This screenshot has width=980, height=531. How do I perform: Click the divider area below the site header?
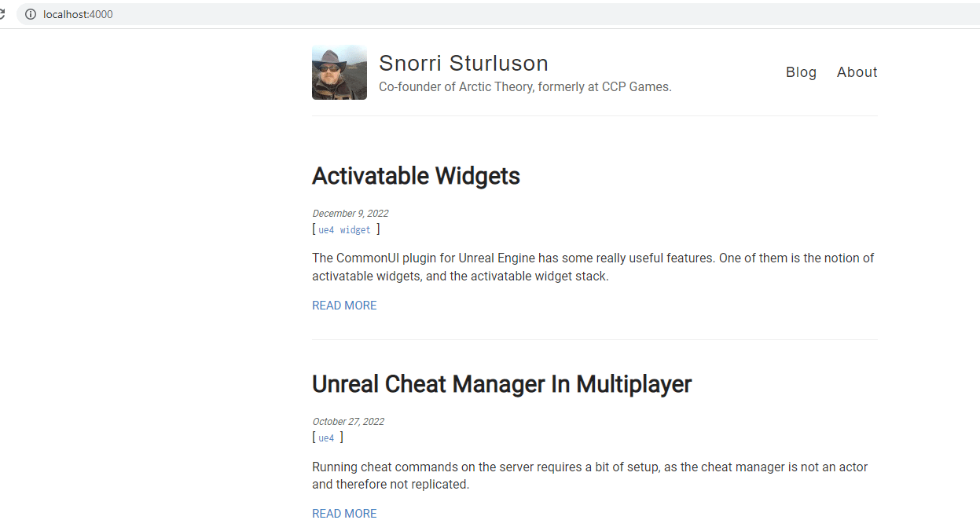point(594,116)
